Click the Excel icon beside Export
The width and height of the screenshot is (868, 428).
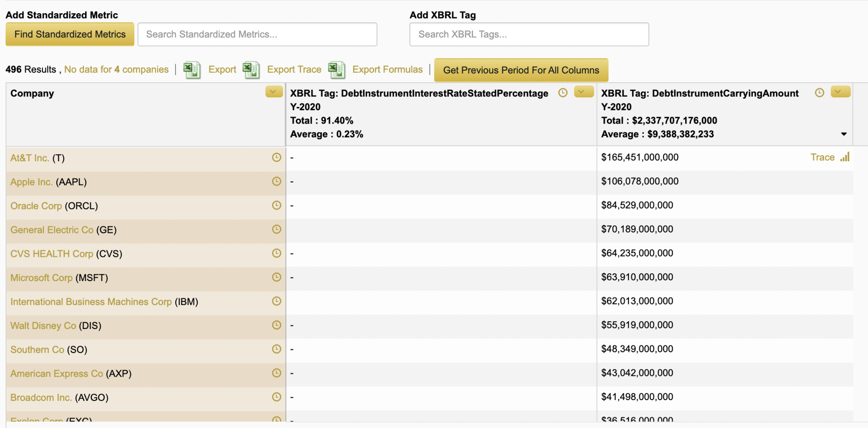click(x=192, y=70)
